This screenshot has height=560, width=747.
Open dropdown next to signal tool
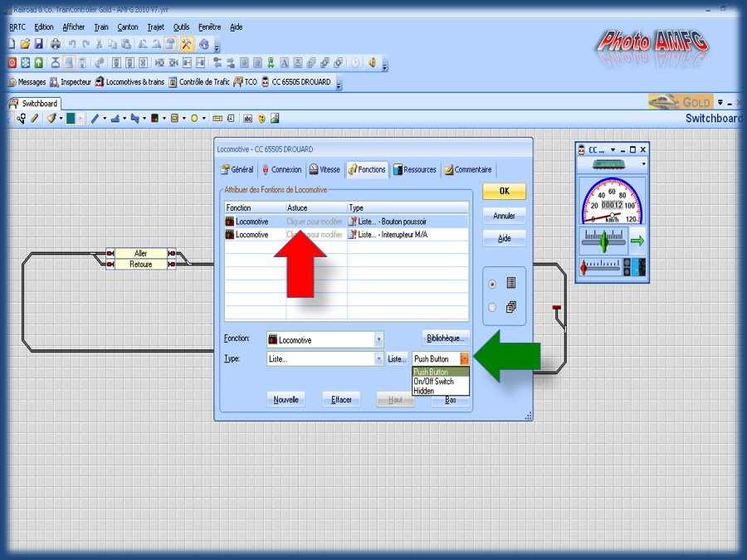(x=164, y=118)
